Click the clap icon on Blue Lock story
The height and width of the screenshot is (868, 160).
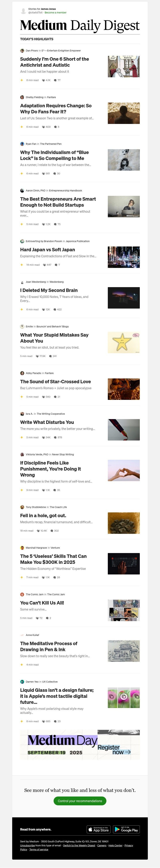coord(43,174)
